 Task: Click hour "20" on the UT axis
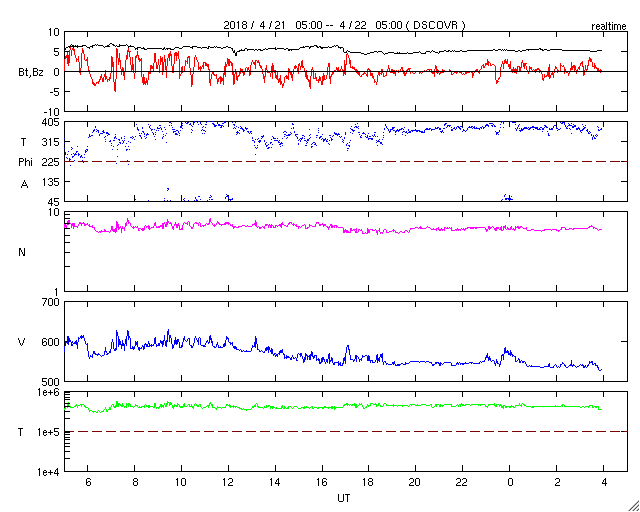(416, 482)
